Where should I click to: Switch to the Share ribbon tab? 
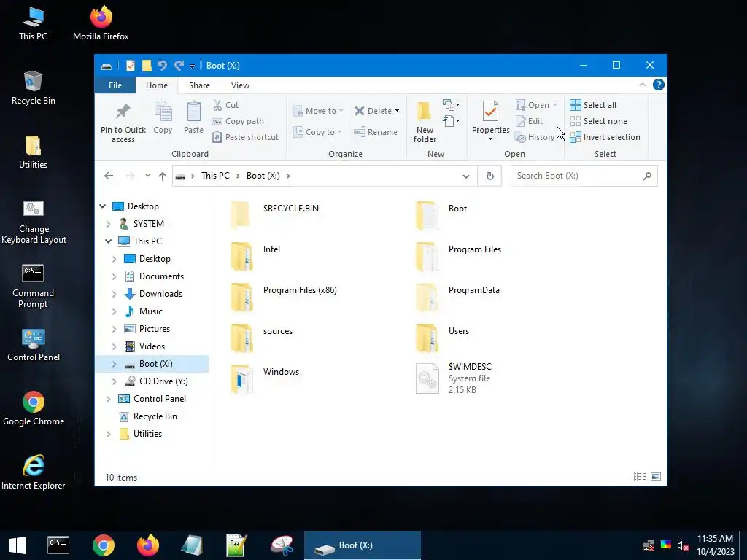coord(199,85)
